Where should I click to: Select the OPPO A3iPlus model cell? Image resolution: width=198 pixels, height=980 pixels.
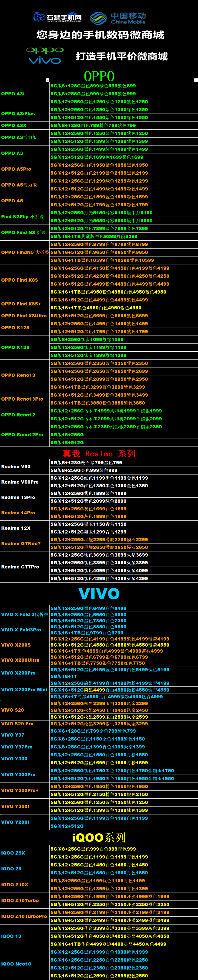25,113
